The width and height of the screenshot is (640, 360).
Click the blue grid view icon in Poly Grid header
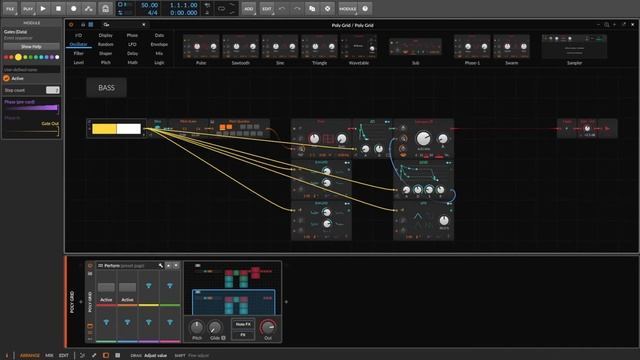[x=91, y=25]
